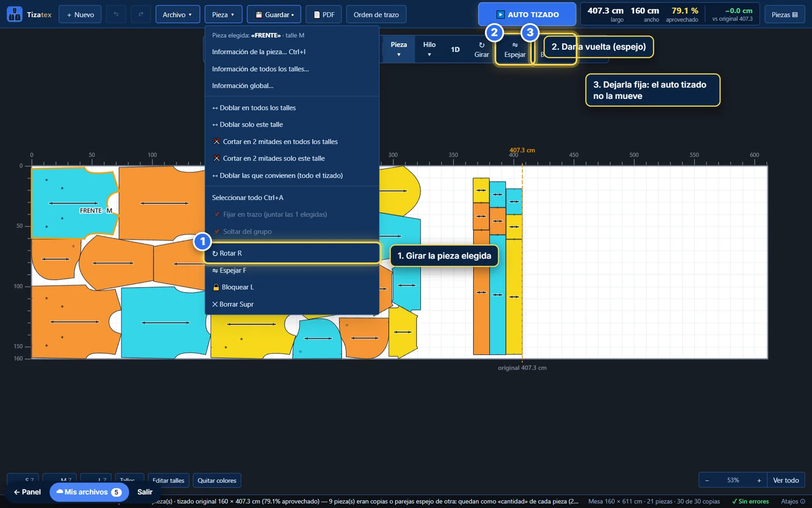The image size is (812, 508).
Task: Zoom out with the minus button
Action: point(707,480)
